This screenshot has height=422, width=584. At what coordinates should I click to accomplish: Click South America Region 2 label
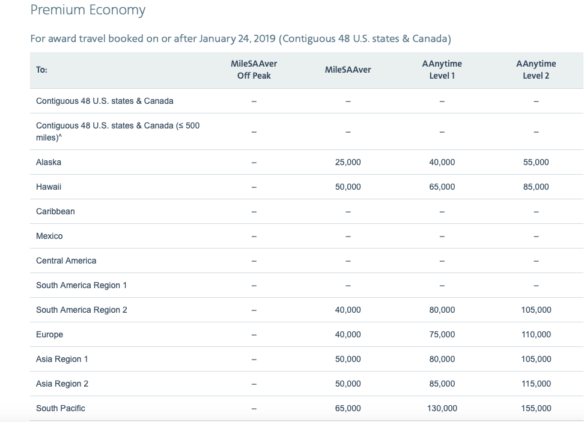pyautogui.click(x=82, y=310)
